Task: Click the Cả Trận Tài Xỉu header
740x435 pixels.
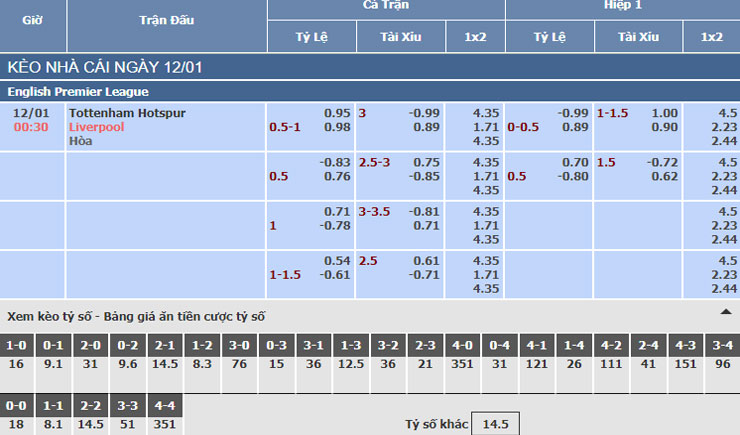Action: click(401, 37)
